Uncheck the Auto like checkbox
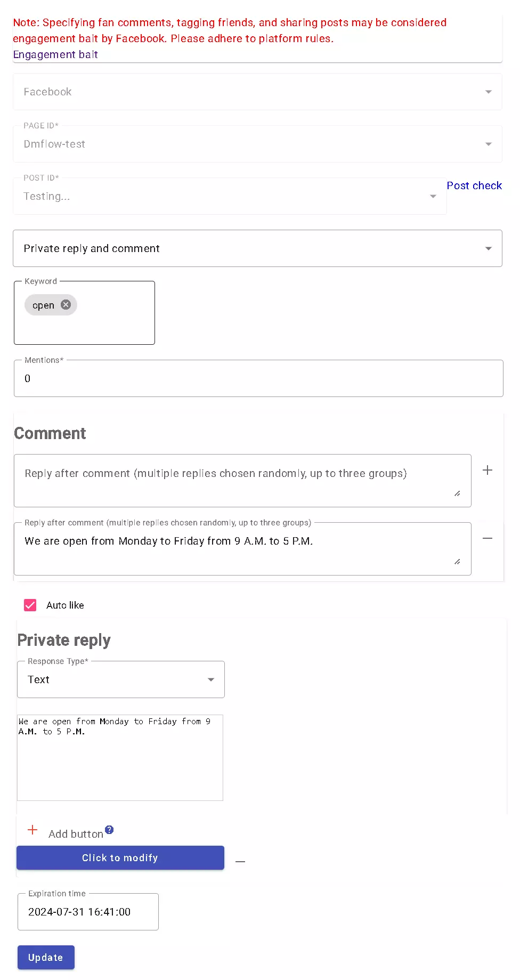Image resolution: width=520 pixels, height=980 pixels. click(x=30, y=605)
